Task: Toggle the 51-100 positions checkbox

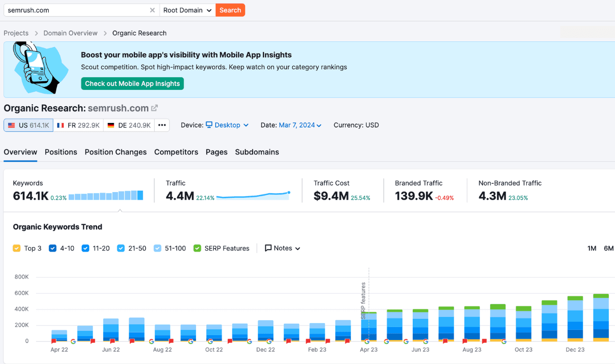Action: pyautogui.click(x=158, y=248)
